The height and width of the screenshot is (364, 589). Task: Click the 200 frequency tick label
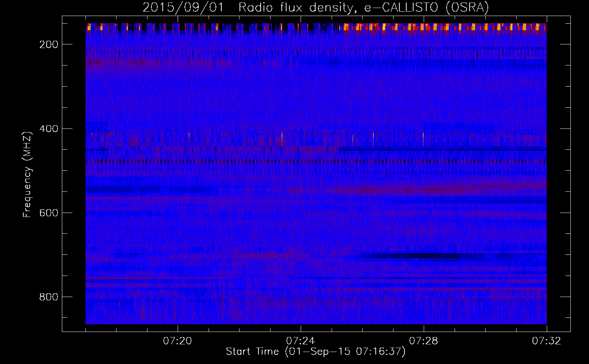49,44
